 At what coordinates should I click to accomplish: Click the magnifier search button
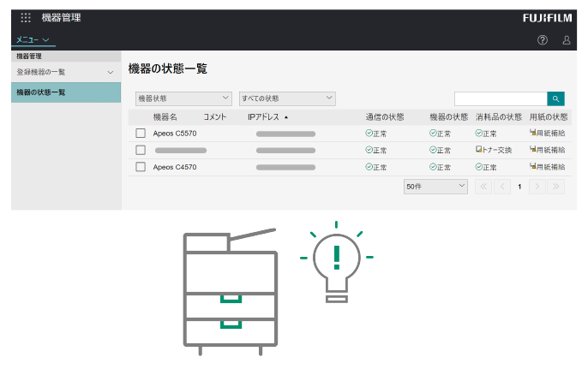click(x=555, y=99)
